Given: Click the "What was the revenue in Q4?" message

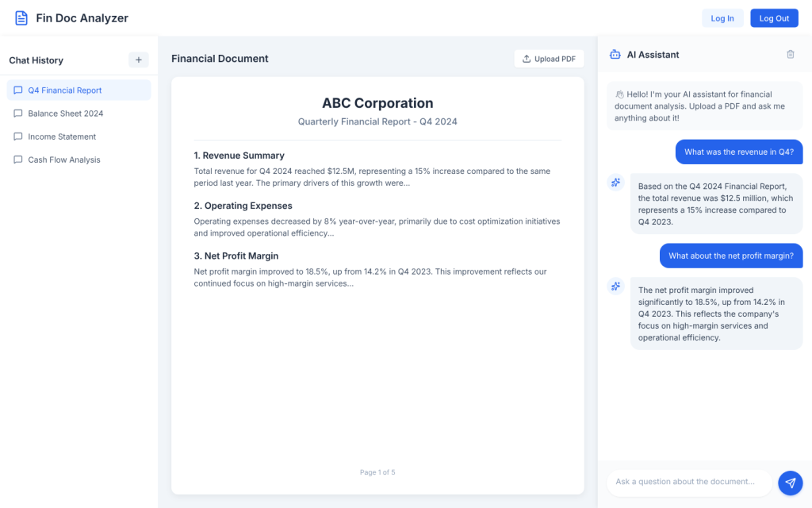Looking at the screenshot, I should pos(738,152).
